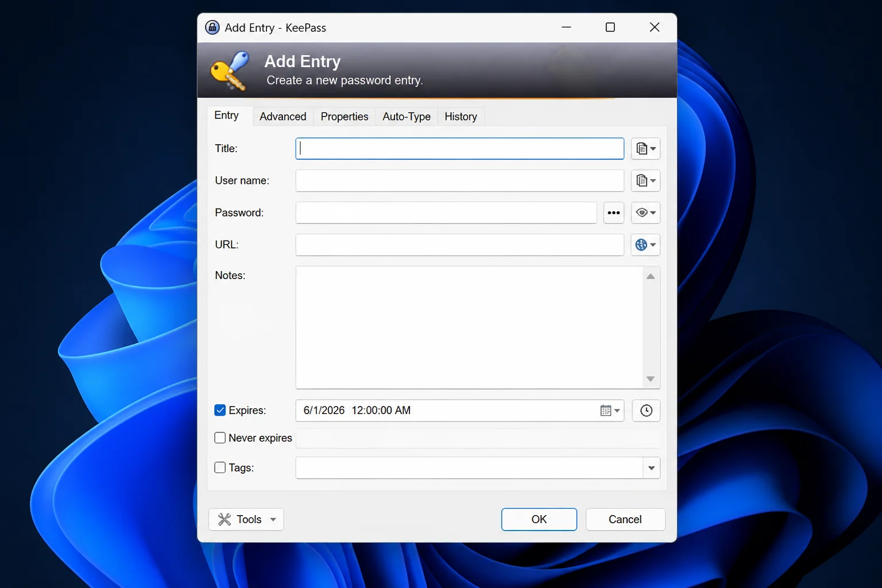Click the Cancel button
This screenshot has height=588, width=882.
[x=625, y=520]
